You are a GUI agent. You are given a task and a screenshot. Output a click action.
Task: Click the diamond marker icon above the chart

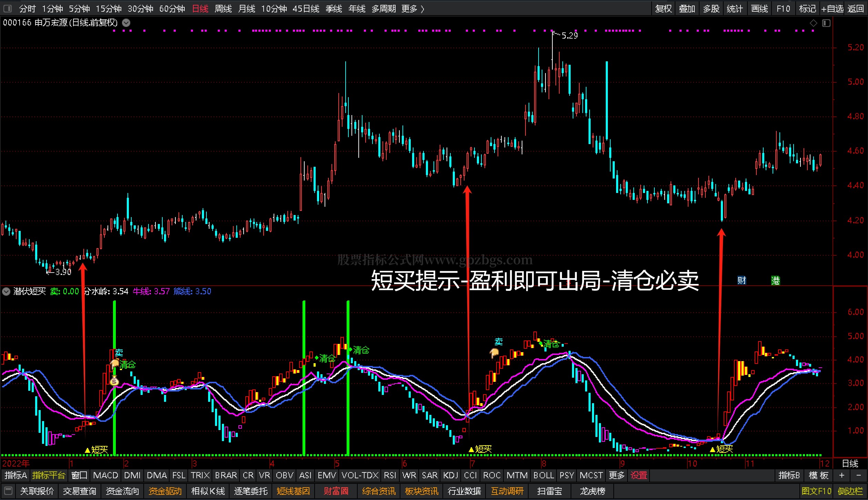813,23
